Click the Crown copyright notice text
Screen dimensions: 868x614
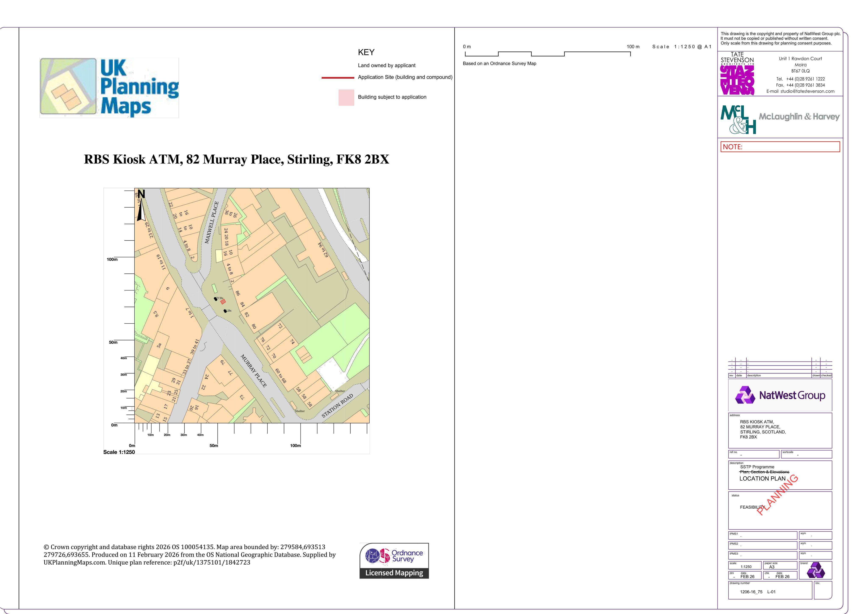click(190, 555)
